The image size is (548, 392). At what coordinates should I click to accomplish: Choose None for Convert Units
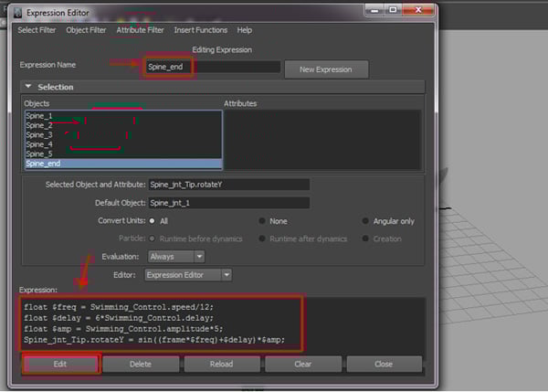(263, 221)
